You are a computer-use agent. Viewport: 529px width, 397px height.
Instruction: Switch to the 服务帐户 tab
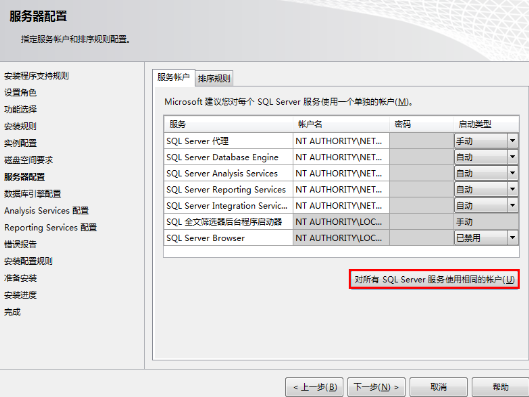(x=173, y=78)
